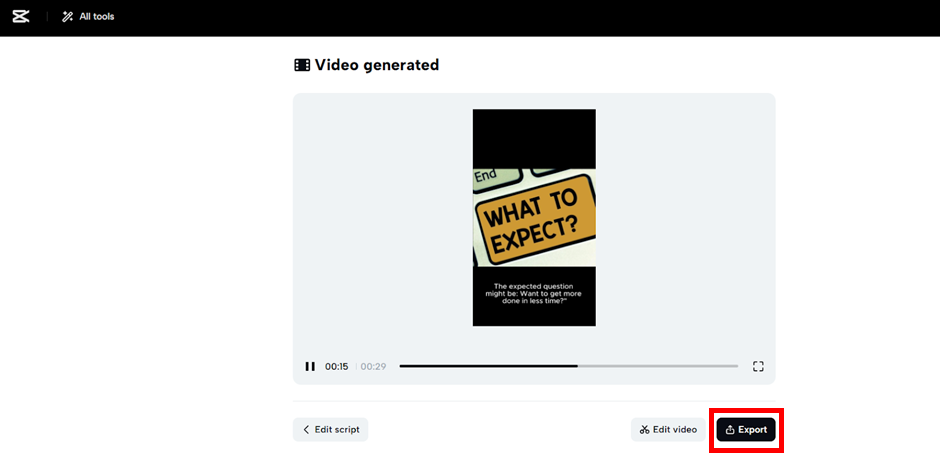This screenshot has width=940, height=453.
Task: Click the back chevron on Edit script
Action: (306, 430)
